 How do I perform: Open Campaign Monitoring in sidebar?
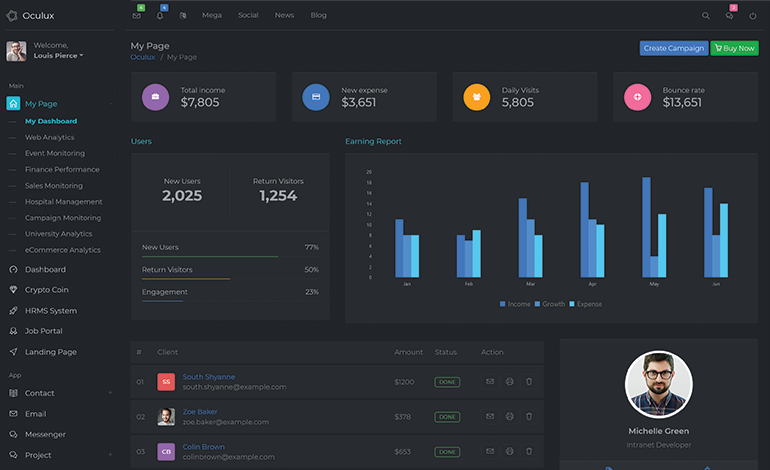pos(63,218)
